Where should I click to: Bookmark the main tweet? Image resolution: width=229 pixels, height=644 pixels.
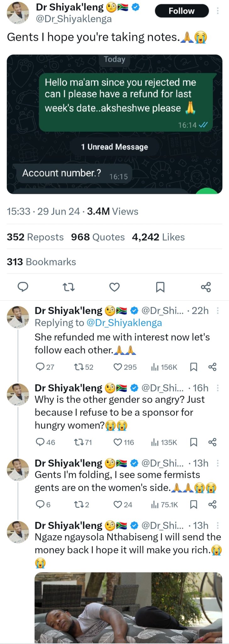click(160, 287)
